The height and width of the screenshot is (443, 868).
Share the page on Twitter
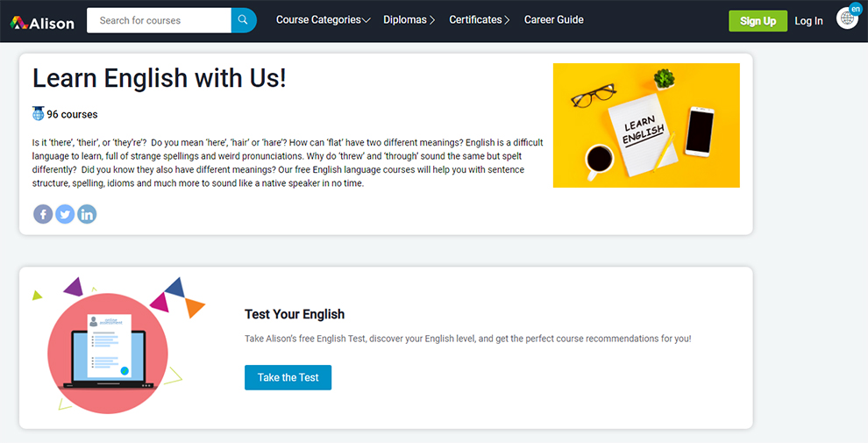tap(65, 214)
